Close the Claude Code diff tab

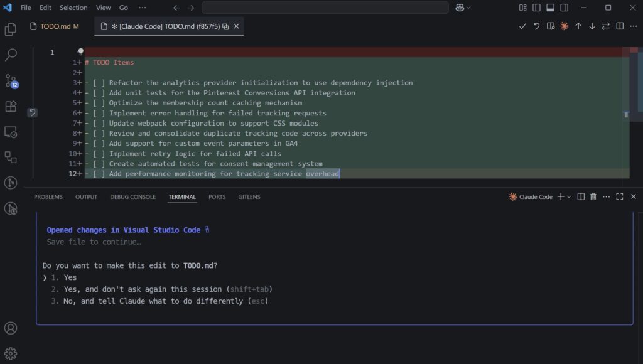coord(235,27)
